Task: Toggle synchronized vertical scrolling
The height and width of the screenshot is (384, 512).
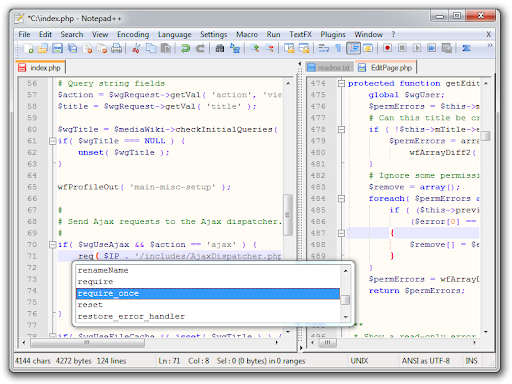Action: (x=289, y=49)
